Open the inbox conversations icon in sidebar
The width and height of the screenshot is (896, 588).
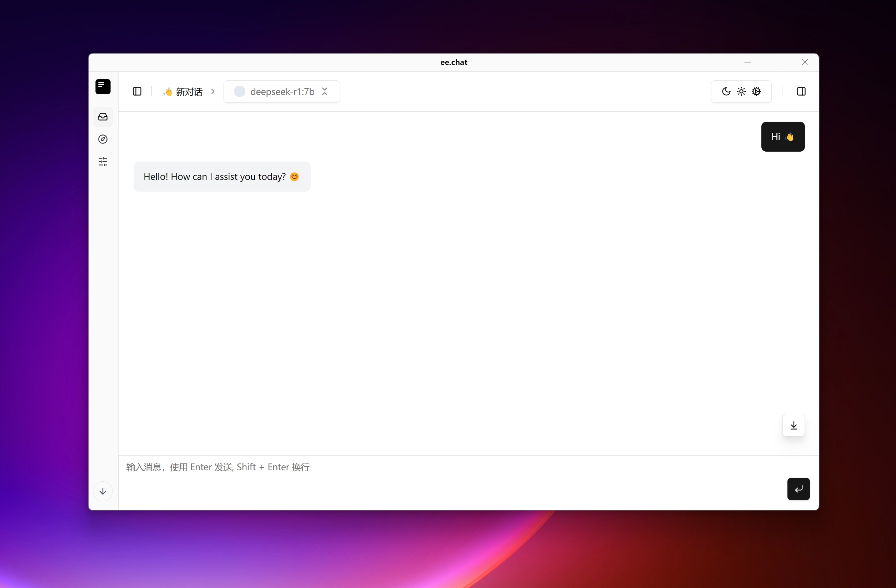pos(103,117)
